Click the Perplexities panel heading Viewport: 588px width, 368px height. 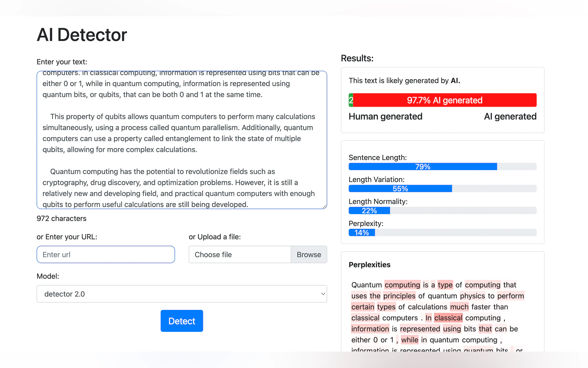[369, 265]
